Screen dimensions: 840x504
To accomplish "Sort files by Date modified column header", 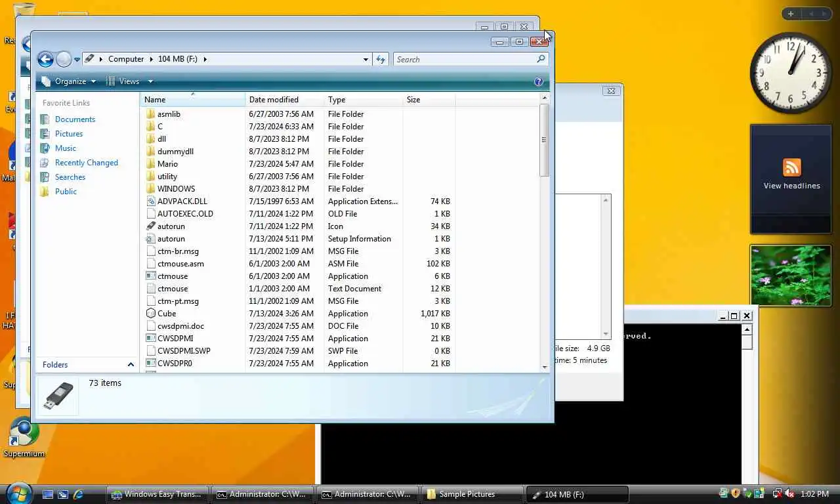I will click(x=285, y=100).
